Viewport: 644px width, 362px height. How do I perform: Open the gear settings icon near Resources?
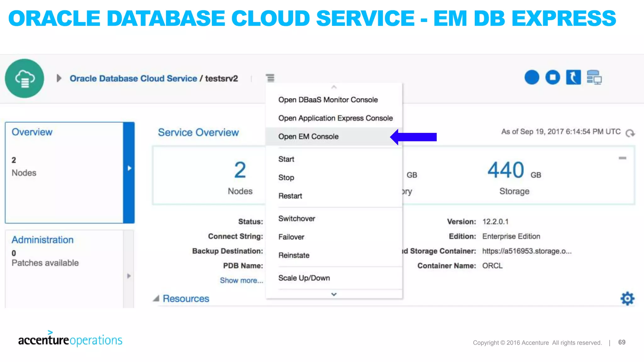point(627,299)
